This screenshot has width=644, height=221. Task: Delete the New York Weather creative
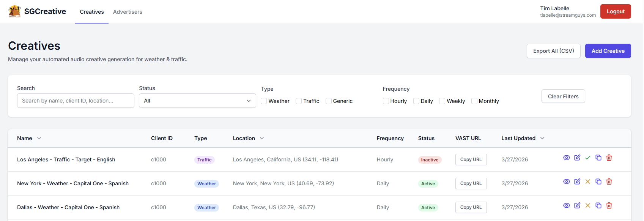(609, 182)
